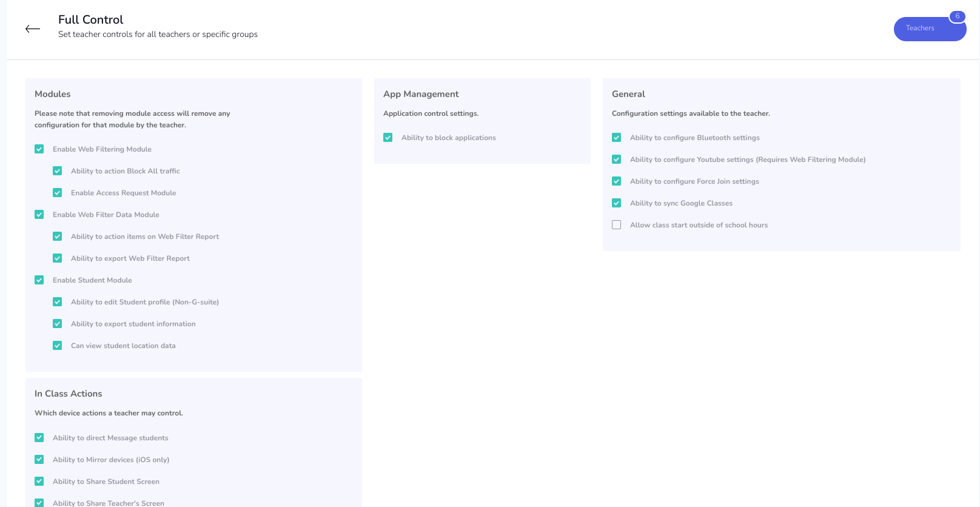The image size is (980, 507).
Task: Toggle Ability to Mirror devices (iOS only)
Action: click(x=39, y=460)
